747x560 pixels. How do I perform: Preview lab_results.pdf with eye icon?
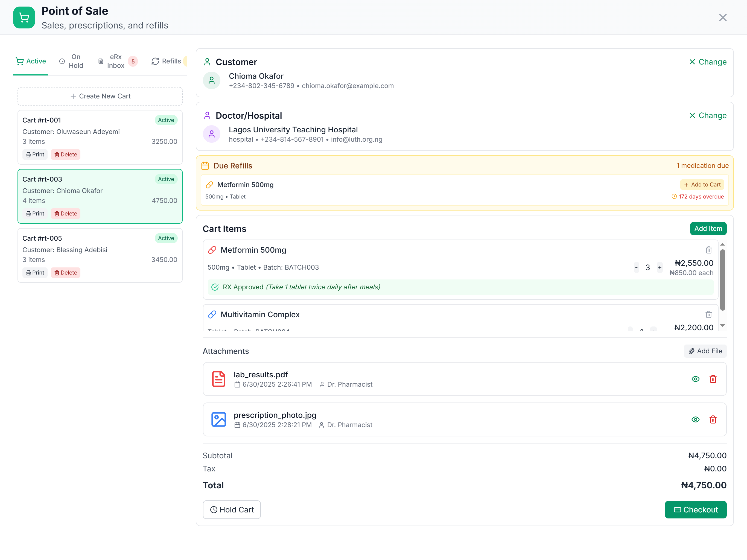pyautogui.click(x=695, y=379)
